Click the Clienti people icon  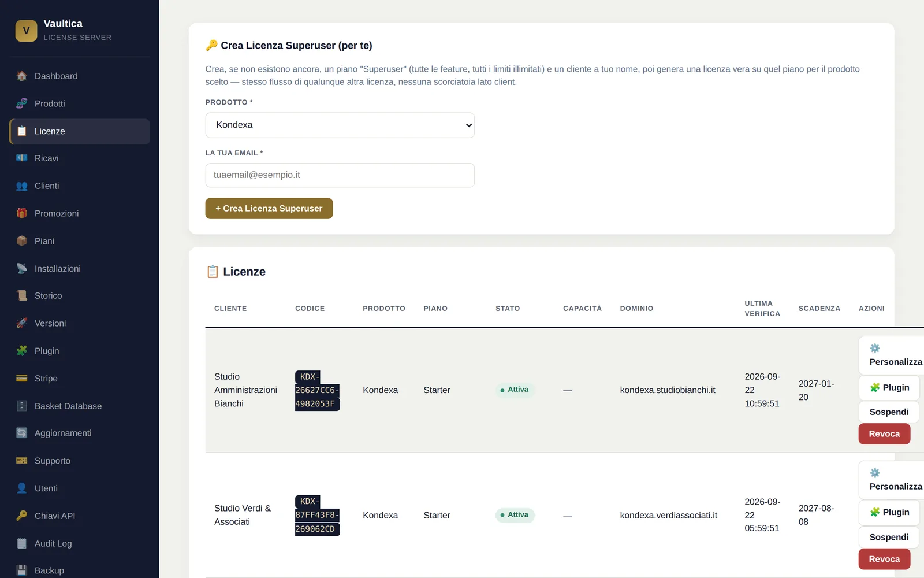[22, 186]
